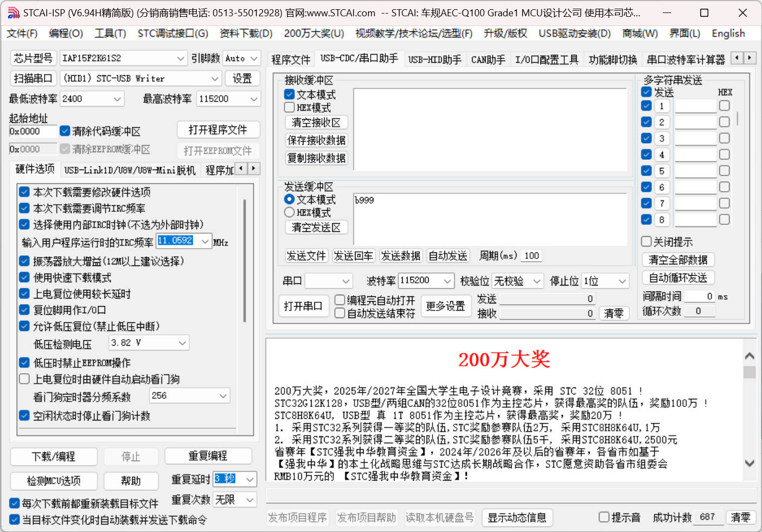762x532 pixels.
Task: Open serial 波特率 115200 dropdown
Action: (447, 281)
